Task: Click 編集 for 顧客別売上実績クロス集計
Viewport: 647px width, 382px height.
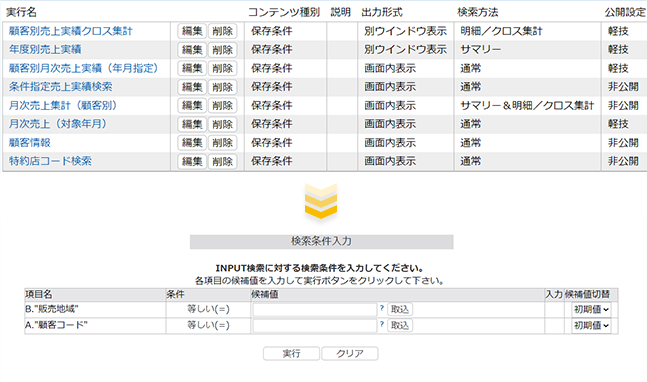Action: click(192, 31)
